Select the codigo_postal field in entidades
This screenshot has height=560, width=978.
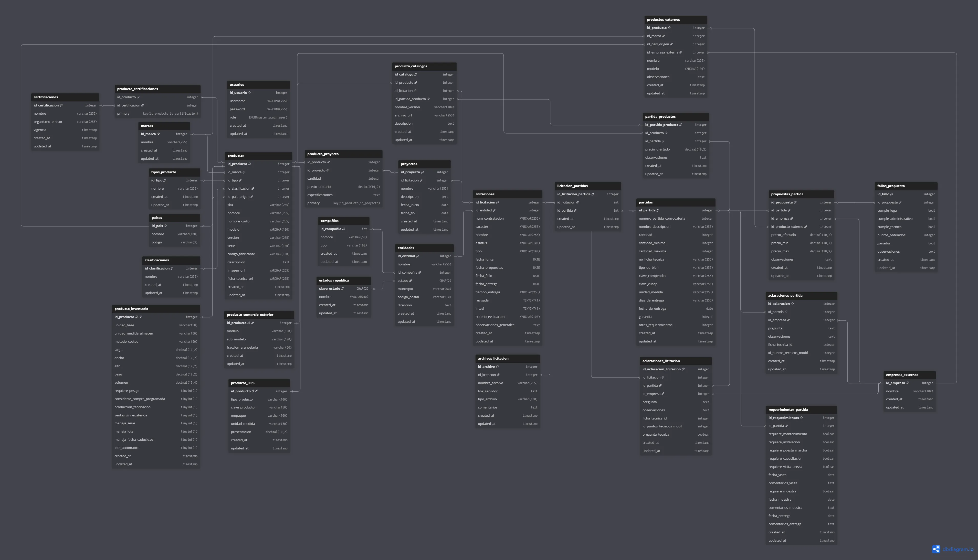424,297
